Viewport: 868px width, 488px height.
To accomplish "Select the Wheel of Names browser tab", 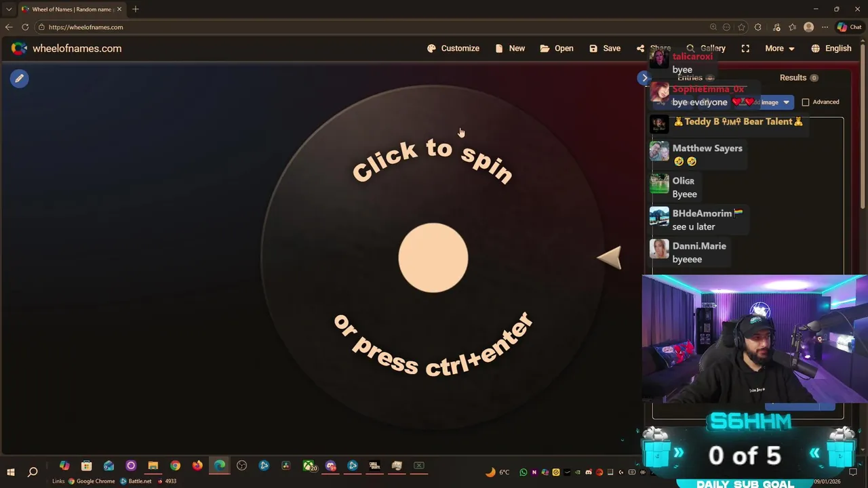I will 71,9.
